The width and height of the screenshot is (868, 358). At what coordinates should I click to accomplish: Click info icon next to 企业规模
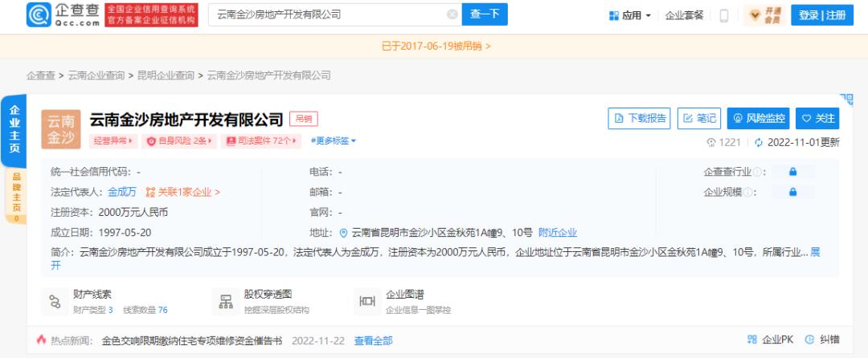[x=747, y=193]
